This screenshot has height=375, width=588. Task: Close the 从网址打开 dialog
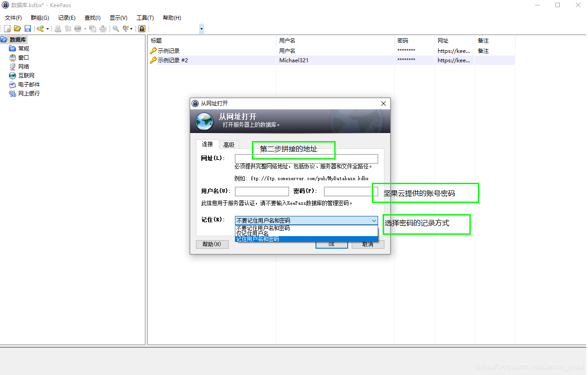pos(383,103)
